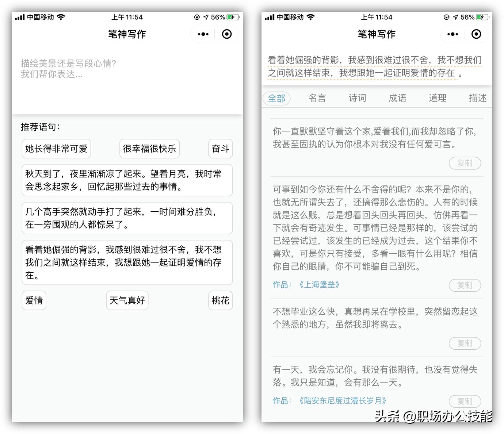Switch to the 名言 tab
504x434 pixels.
tap(317, 98)
